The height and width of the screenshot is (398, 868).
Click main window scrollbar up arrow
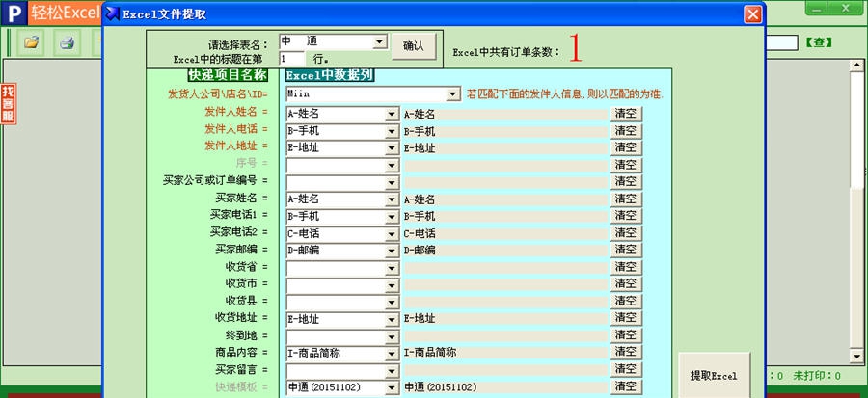[856, 66]
